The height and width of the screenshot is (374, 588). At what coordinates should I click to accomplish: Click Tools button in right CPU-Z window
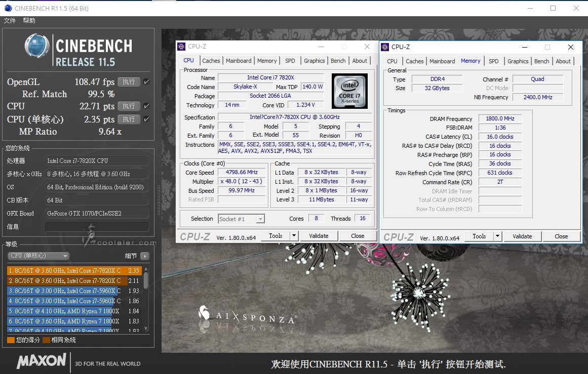[479, 236]
